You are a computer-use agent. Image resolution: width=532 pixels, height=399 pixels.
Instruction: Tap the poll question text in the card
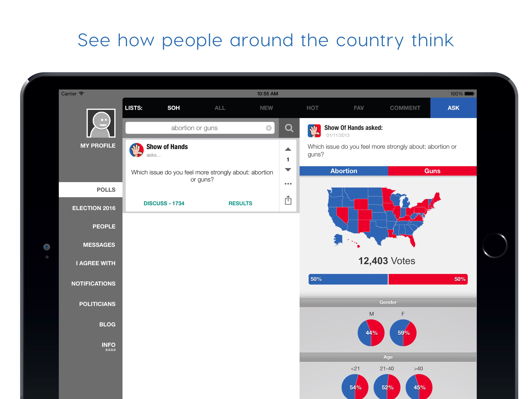202,176
